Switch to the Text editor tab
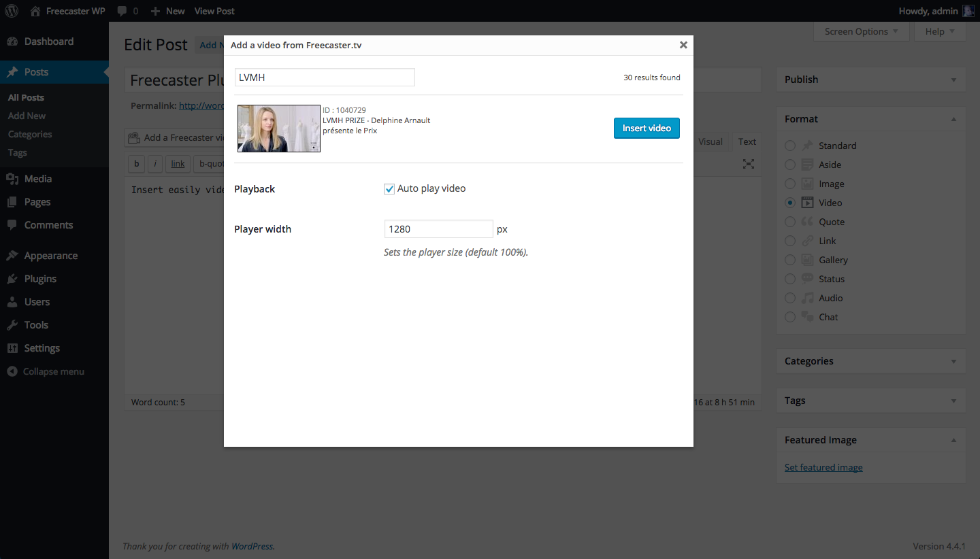980x559 pixels. [747, 141]
